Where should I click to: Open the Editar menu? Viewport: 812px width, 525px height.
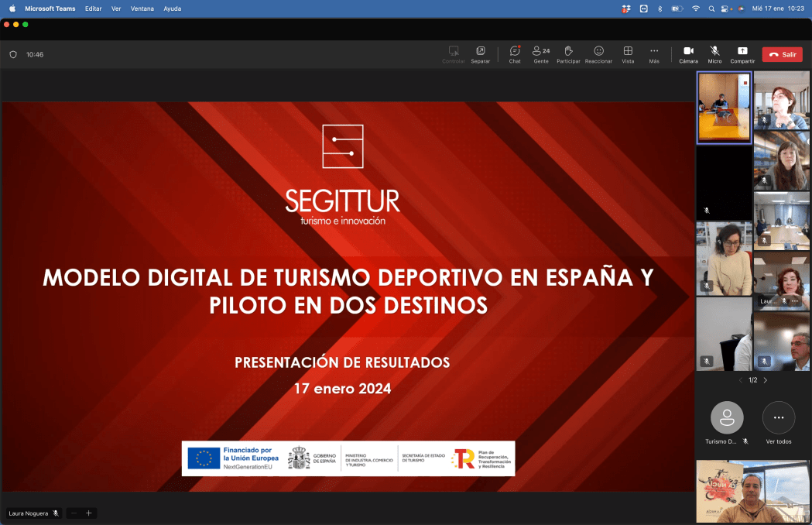(93, 9)
